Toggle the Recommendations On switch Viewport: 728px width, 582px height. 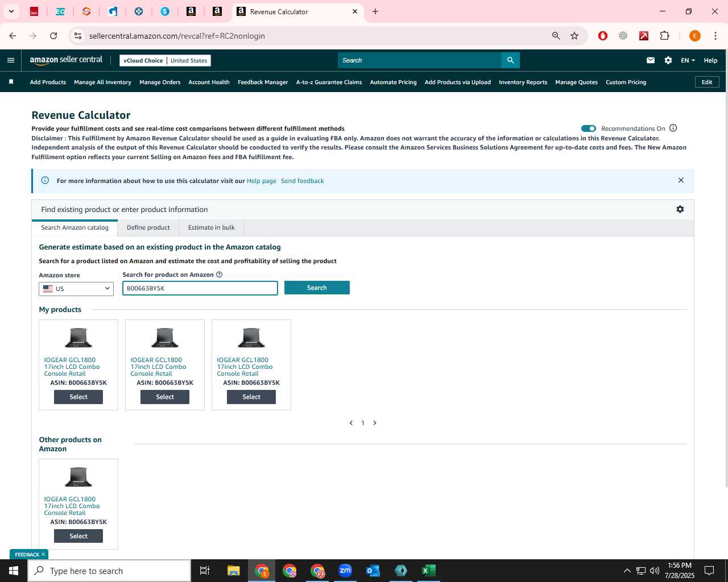click(x=589, y=128)
